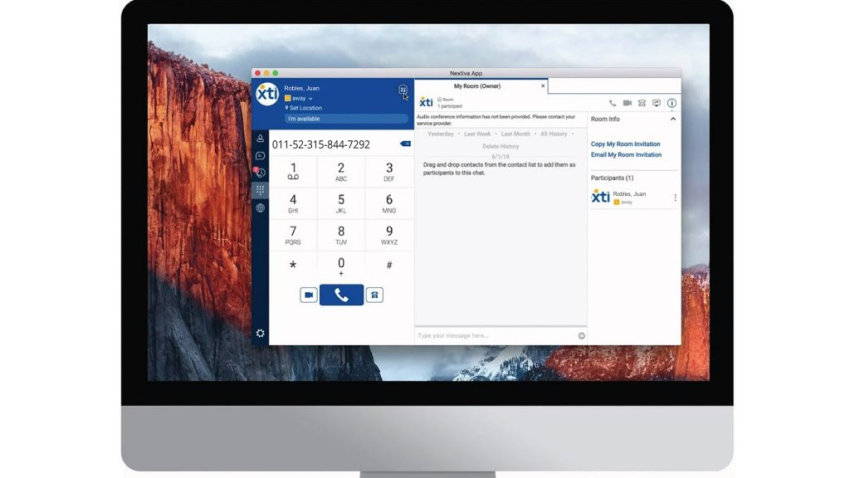Click the message input field
The width and height of the screenshot is (850, 478).
tap(495, 336)
